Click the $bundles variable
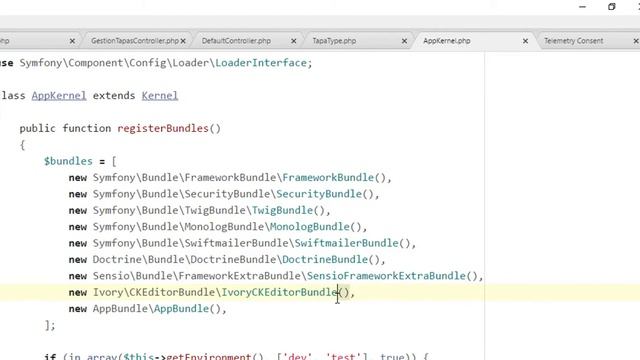Screen dimensions: 640x360 pyautogui.click(x=68, y=161)
